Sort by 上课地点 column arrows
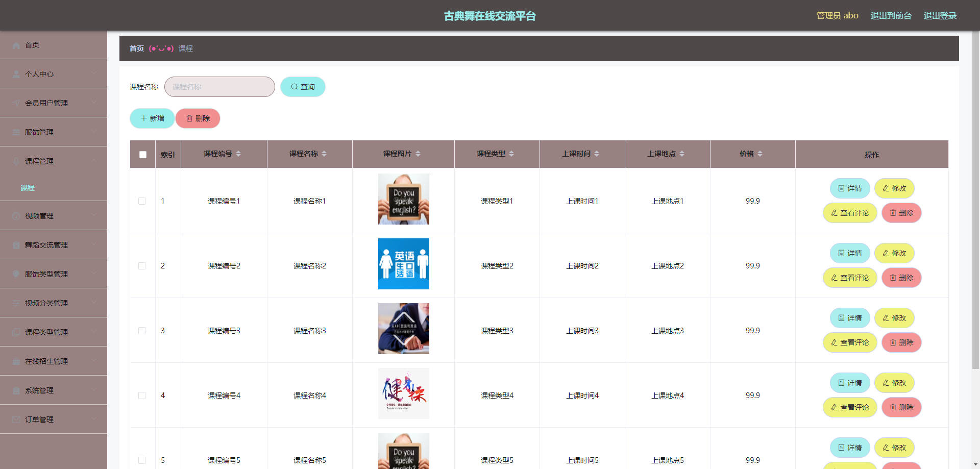 (x=682, y=154)
